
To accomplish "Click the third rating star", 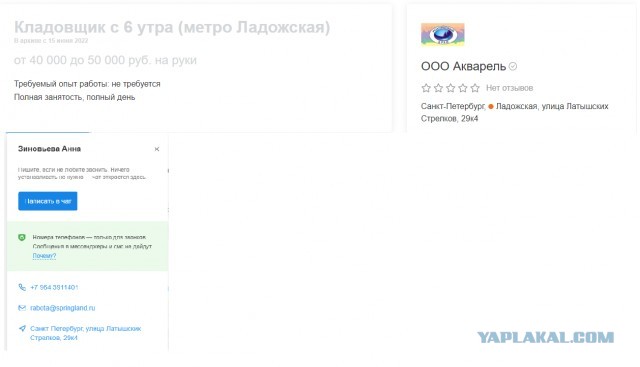I will tap(451, 88).
